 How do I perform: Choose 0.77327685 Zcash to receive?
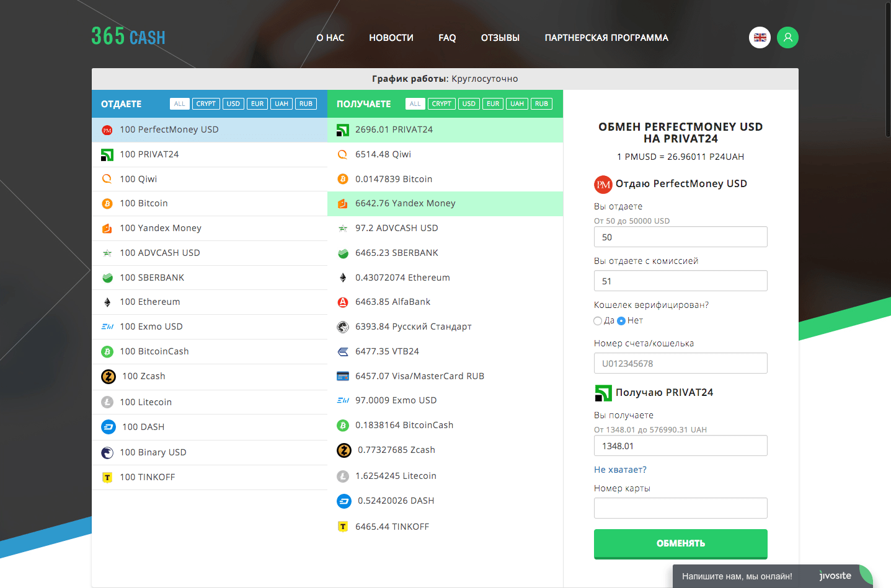point(445,450)
